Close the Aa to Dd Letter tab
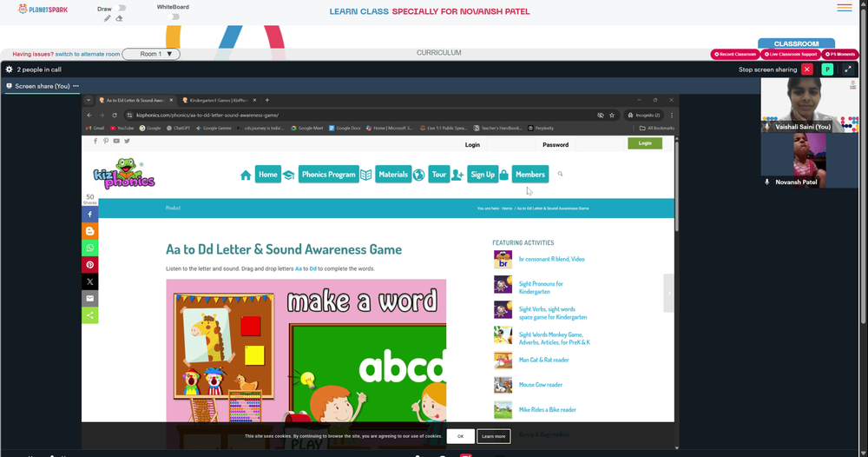868x457 pixels. tap(171, 100)
